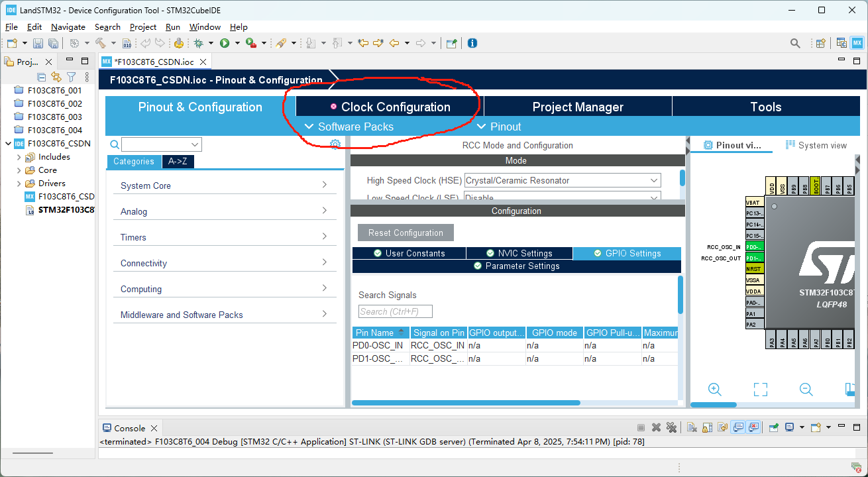
Task: Open the peripheral search combo box dropdown
Action: click(x=195, y=144)
